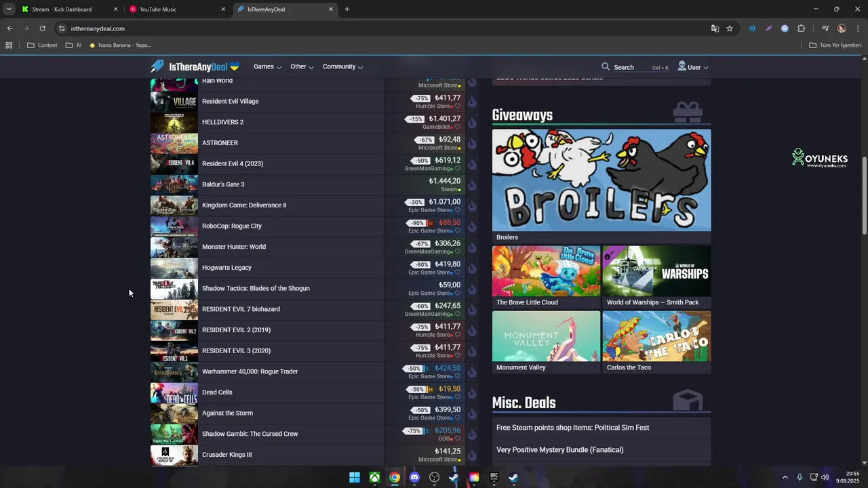The height and width of the screenshot is (488, 868).
Task: Expand the Other dropdown menu
Action: (x=302, y=66)
